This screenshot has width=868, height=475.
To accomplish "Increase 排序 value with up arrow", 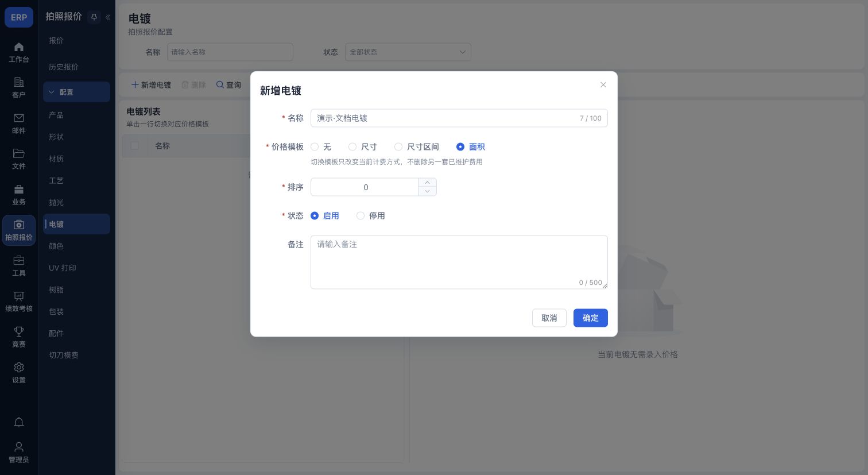I will (427, 183).
